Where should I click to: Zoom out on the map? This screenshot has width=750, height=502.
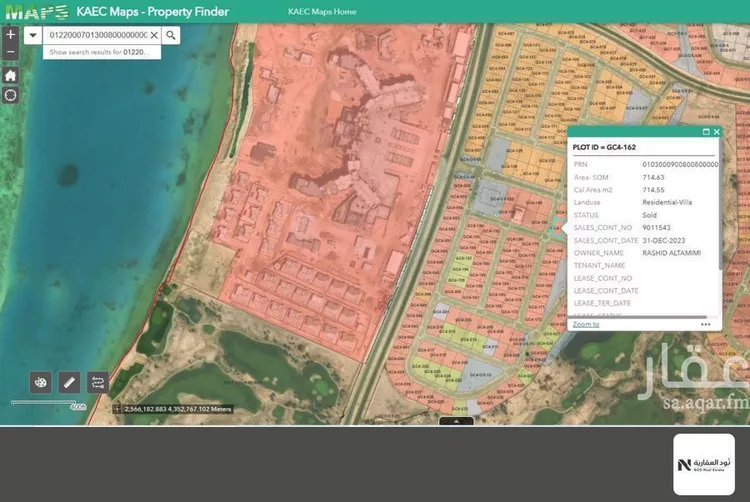11,52
